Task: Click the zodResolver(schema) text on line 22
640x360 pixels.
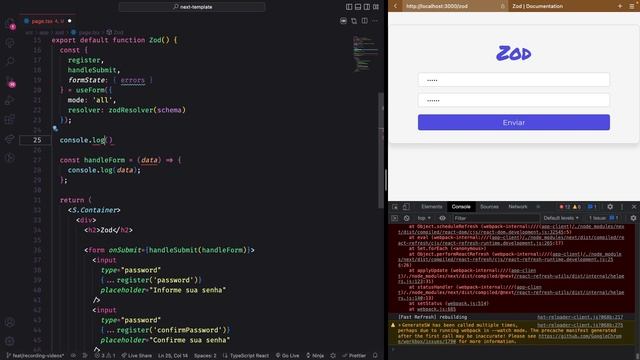Action: tap(147, 110)
